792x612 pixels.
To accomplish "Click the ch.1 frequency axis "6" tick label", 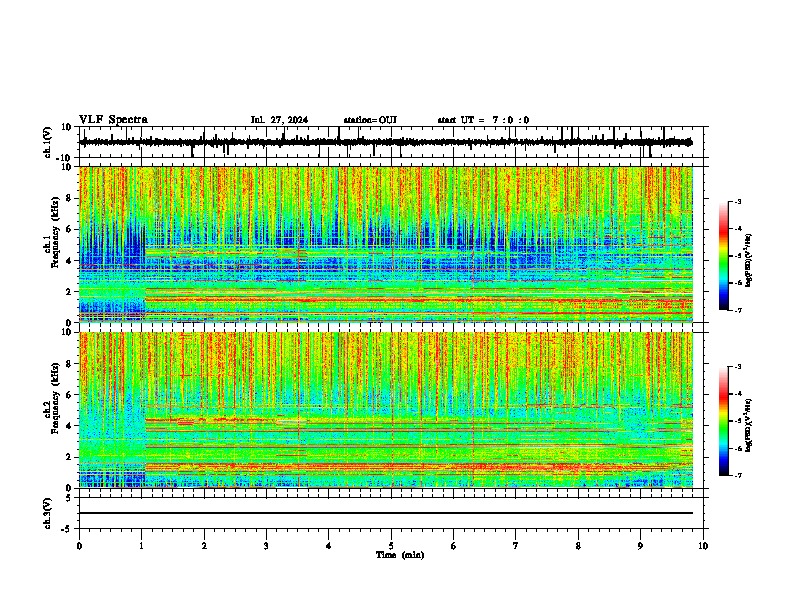I will 70,229.
